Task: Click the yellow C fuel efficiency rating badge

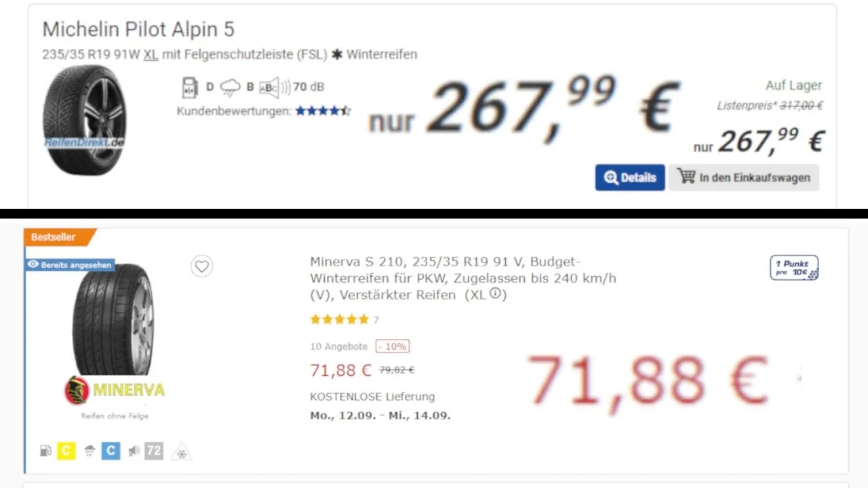Action: pos(66,450)
